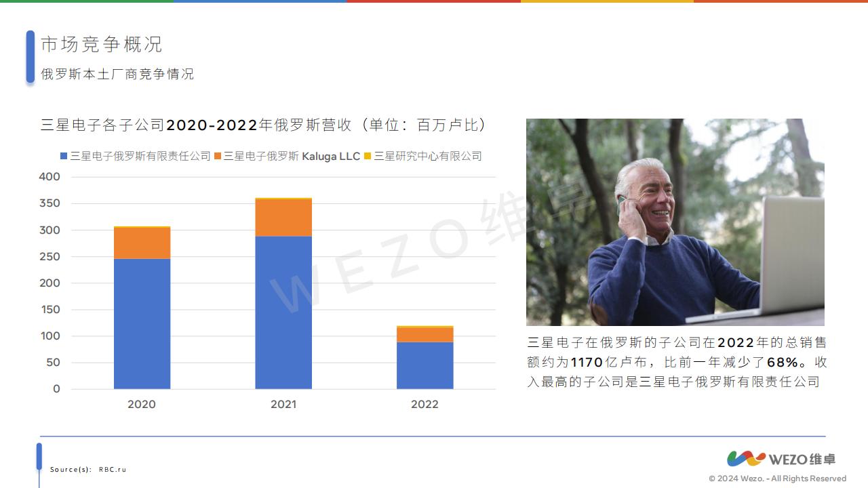This screenshot has width=868, height=488.
Task: Click the Source(s): RBC.ru footnote
Action: coord(88,469)
